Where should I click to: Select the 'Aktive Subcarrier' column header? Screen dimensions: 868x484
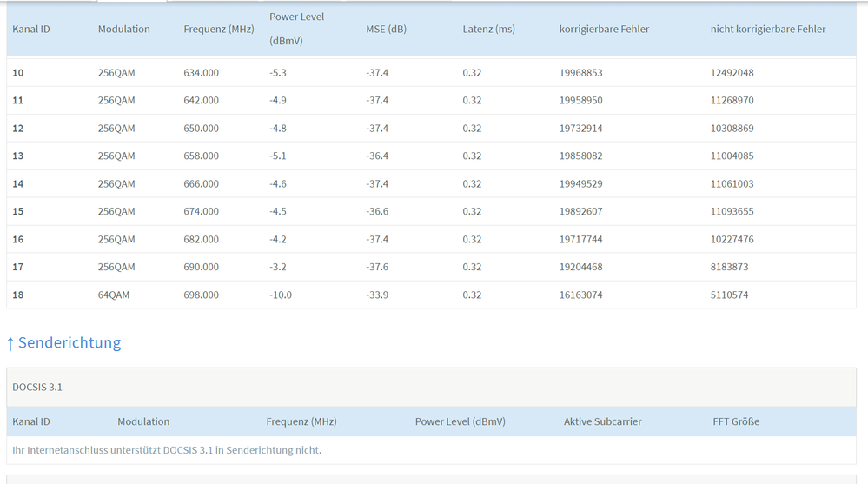[x=603, y=421]
